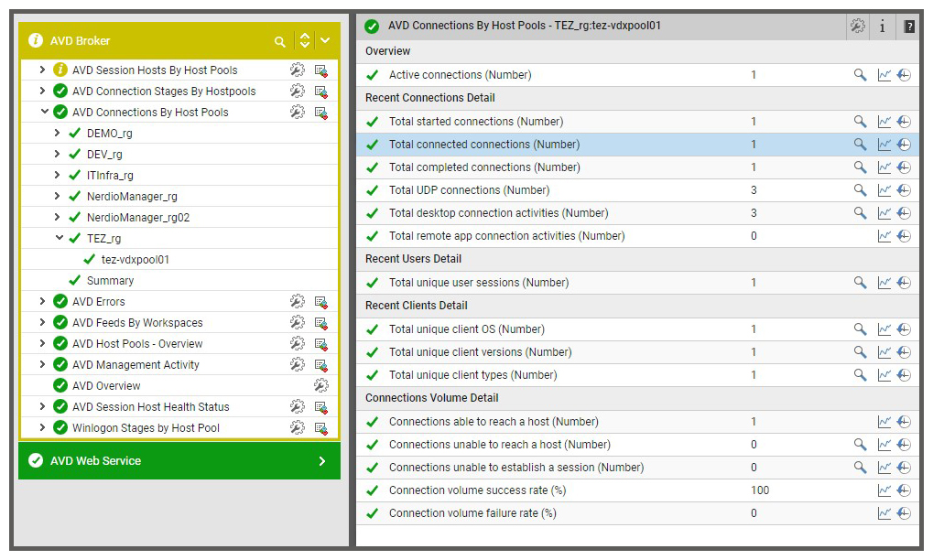This screenshot has width=933, height=560.
Task: Click the AVD Web Service layer title
Action: [x=96, y=461]
